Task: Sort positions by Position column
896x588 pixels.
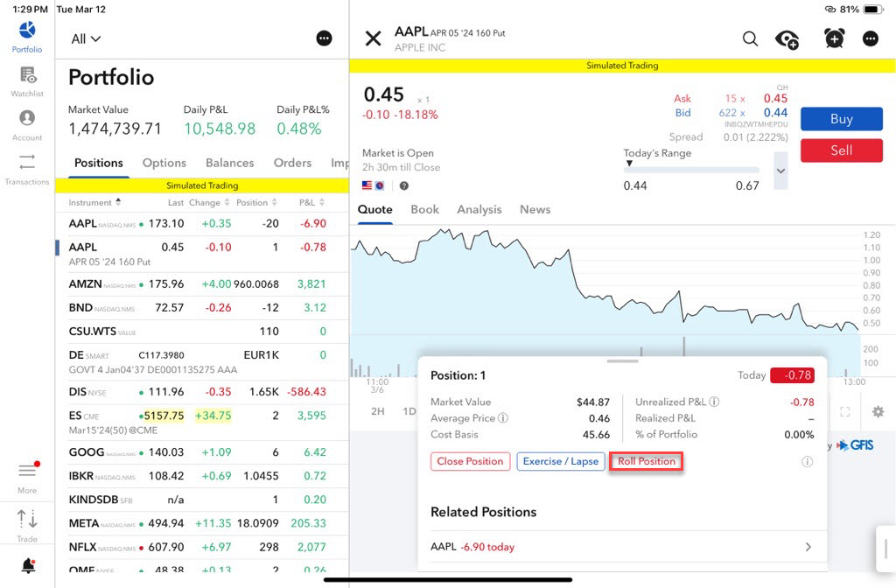Action: pyautogui.click(x=256, y=202)
